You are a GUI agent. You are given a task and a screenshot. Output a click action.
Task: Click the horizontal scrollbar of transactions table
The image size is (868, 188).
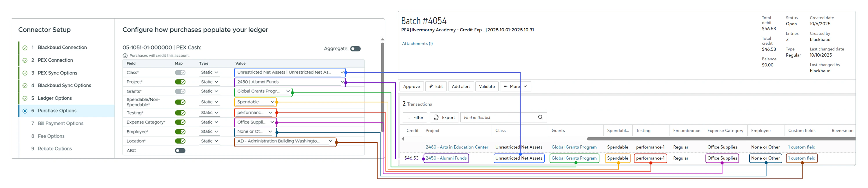point(721,139)
